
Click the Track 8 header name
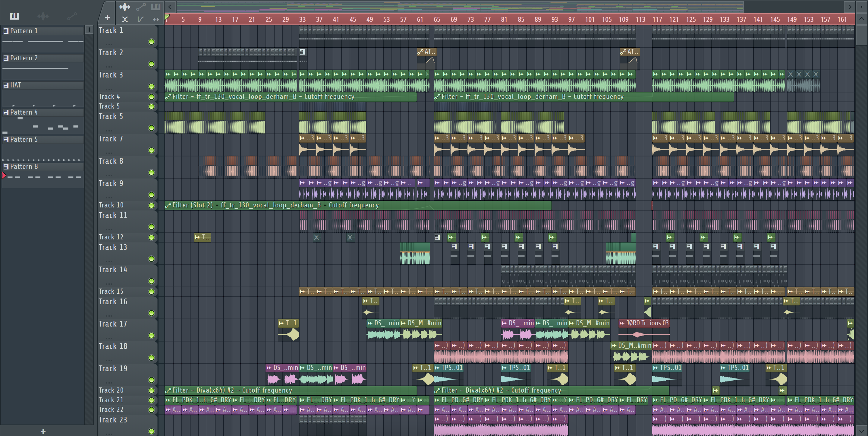(111, 161)
